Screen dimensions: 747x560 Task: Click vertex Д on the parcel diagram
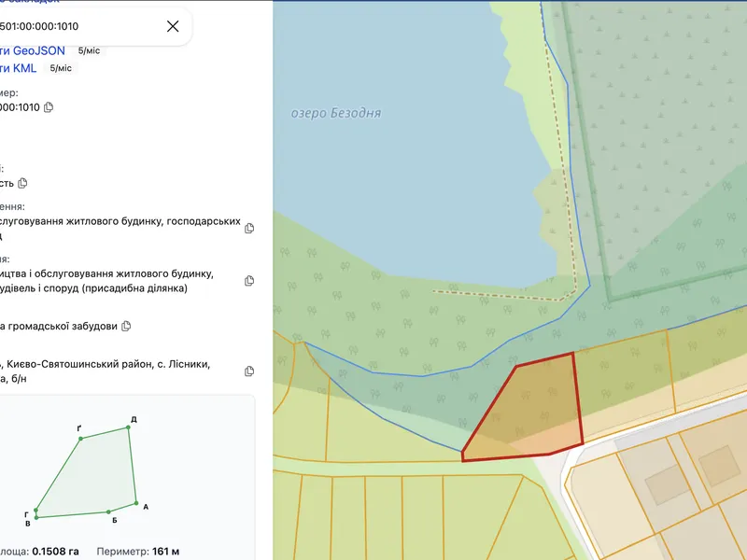(128, 427)
